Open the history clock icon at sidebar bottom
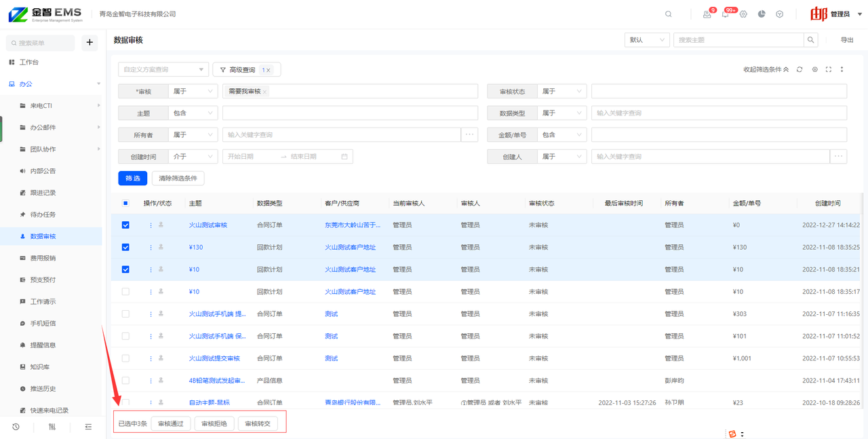This screenshot has height=439, width=868. (x=16, y=427)
